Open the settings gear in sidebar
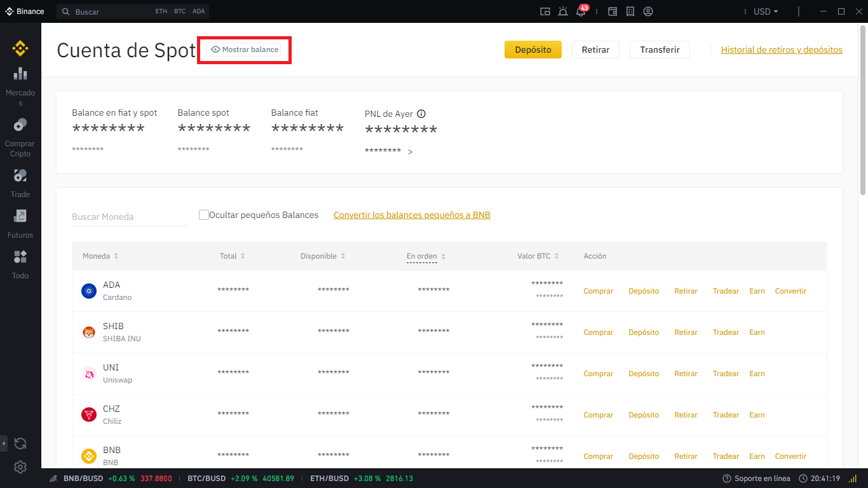Viewport: 868px width, 488px height. 20,467
